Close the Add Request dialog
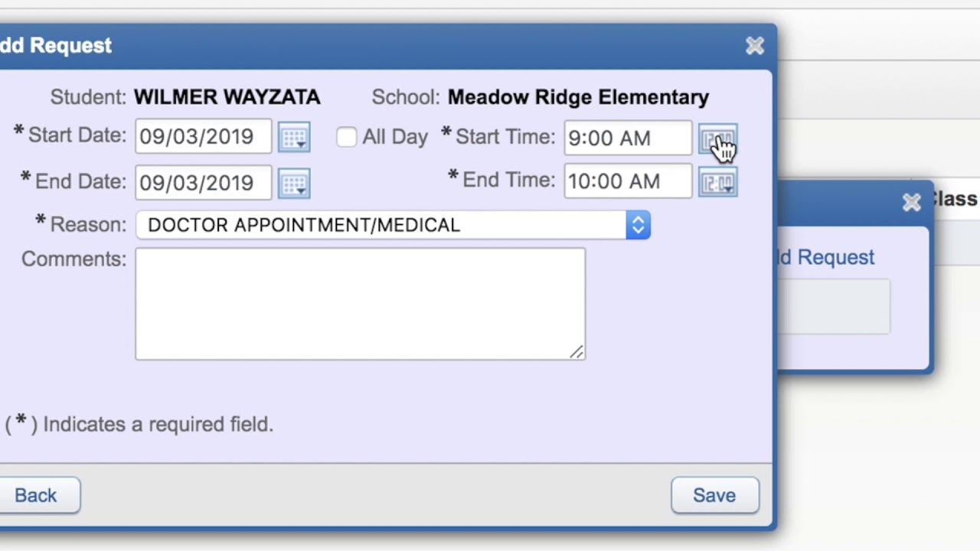 [x=755, y=46]
